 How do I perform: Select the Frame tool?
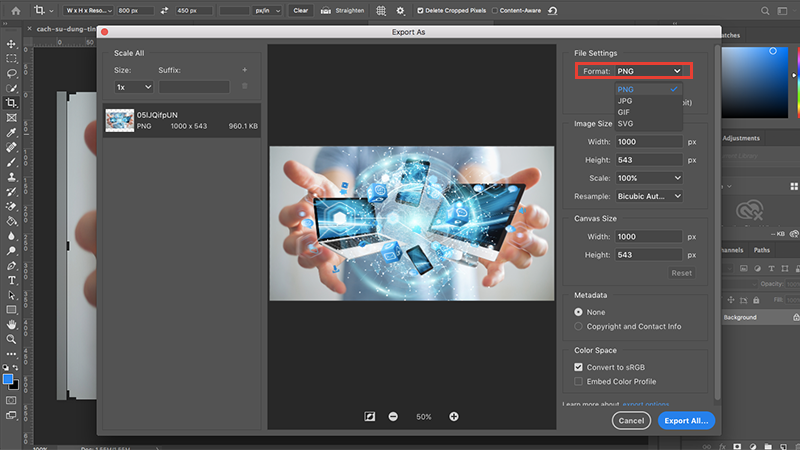tap(11, 118)
